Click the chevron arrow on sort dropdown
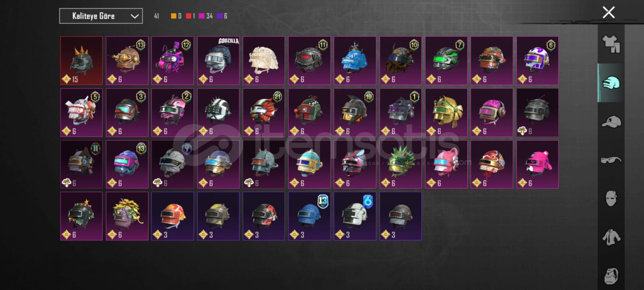 pos(135,17)
